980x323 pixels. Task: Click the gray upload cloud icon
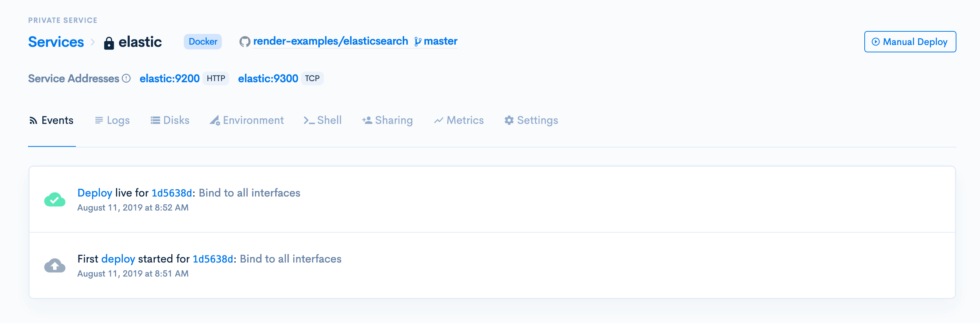pyautogui.click(x=55, y=265)
